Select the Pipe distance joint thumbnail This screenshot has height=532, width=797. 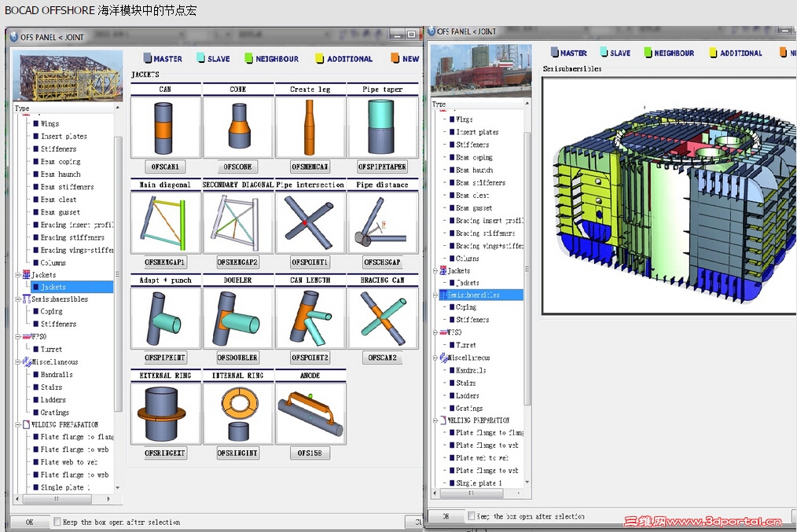[x=382, y=222]
